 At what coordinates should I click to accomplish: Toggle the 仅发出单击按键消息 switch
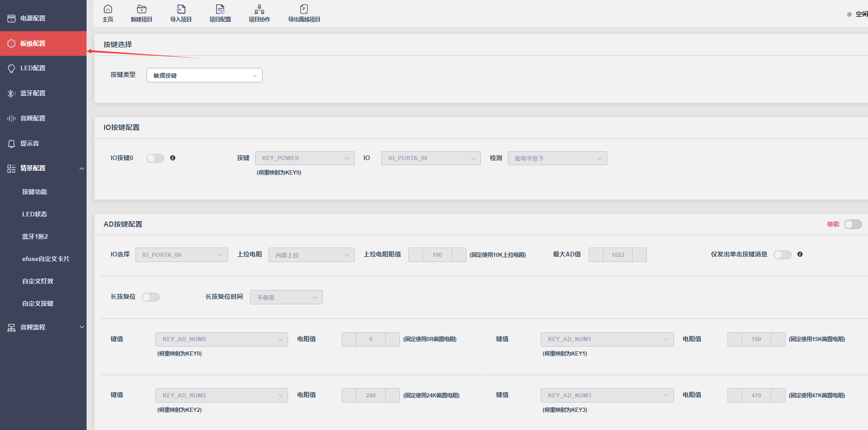(x=782, y=255)
